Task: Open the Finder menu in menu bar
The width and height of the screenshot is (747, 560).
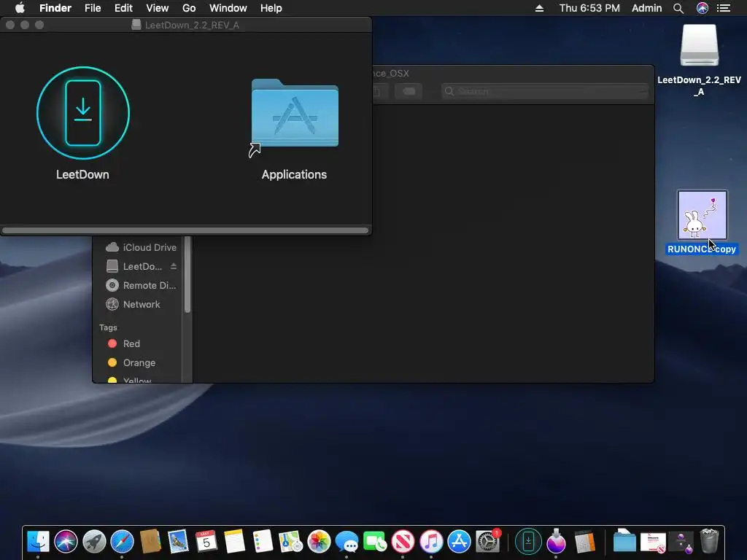Action: tap(55, 8)
